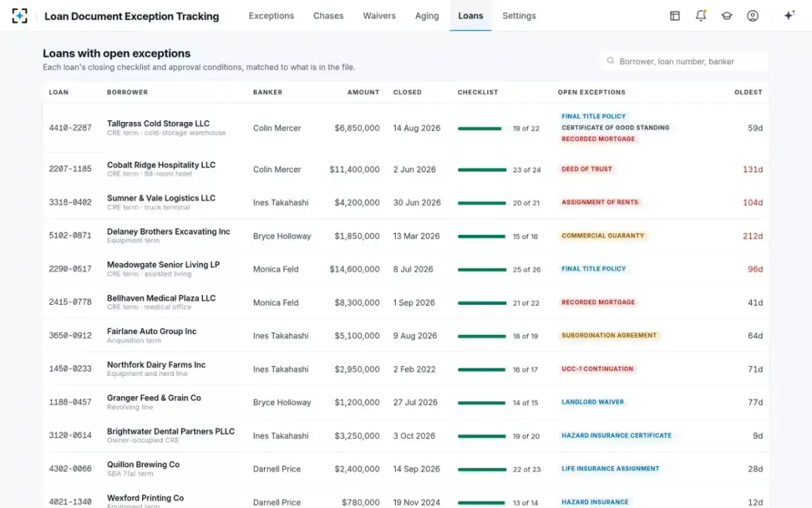Open the sparkle assistant icon
812x508 pixels.
[789, 16]
